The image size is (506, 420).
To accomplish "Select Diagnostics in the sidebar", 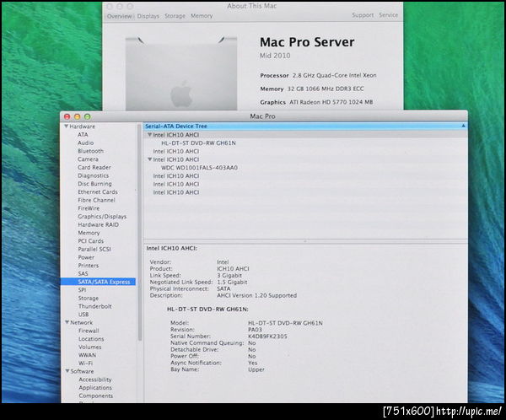I will 94,175.
